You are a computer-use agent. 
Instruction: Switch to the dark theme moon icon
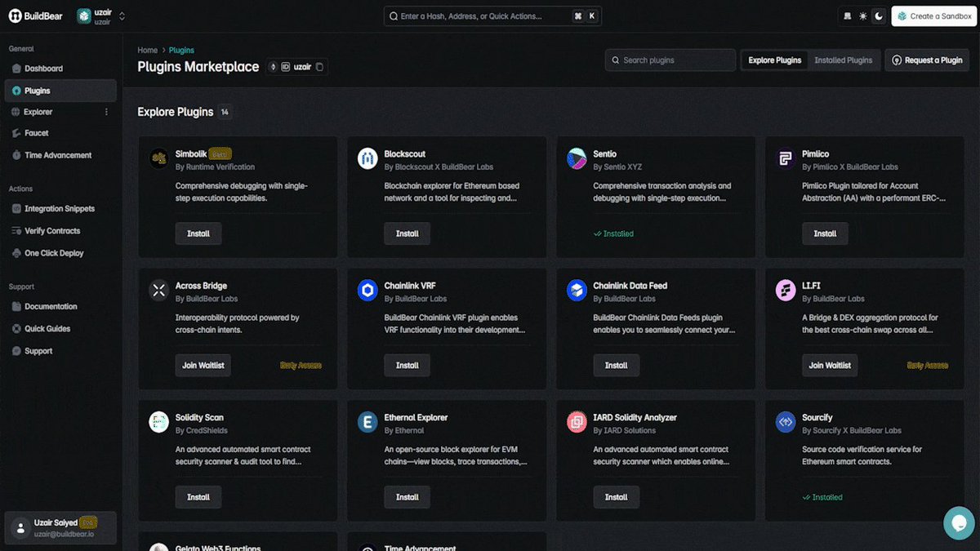pos(879,16)
